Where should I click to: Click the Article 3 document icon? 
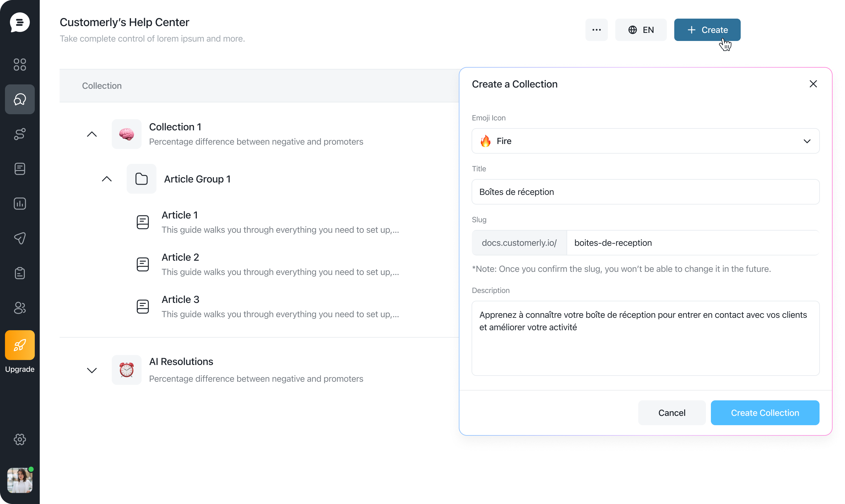pos(143,306)
